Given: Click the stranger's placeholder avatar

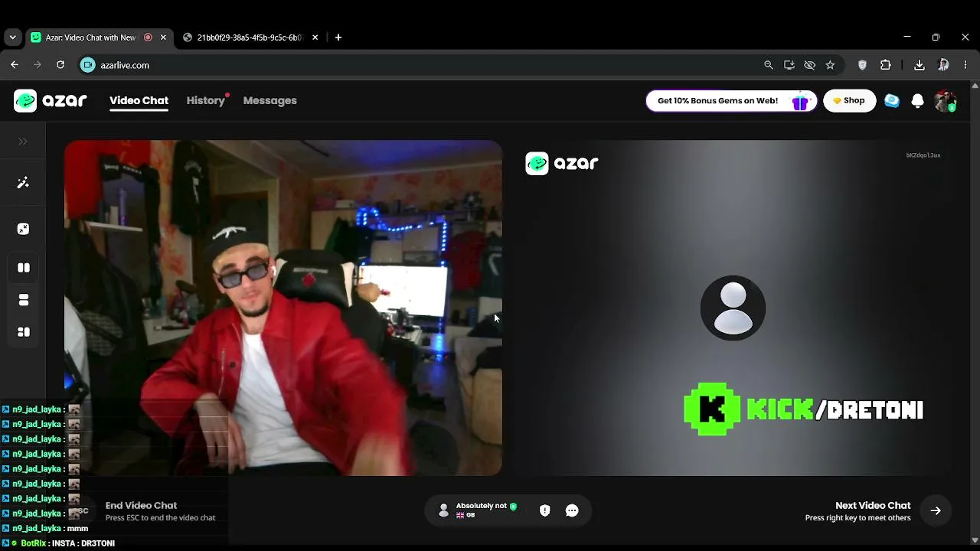Looking at the screenshot, I should (x=733, y=308).
